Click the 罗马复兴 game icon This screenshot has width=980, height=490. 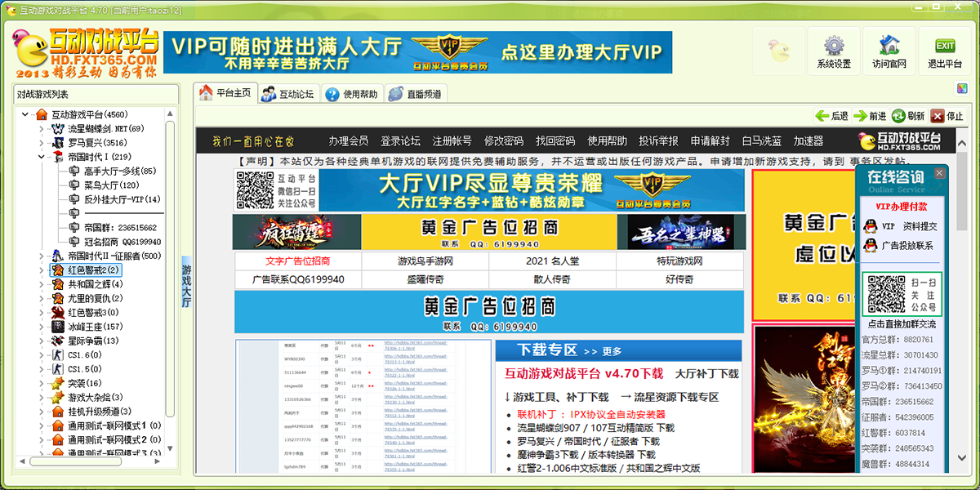point(58,143)
